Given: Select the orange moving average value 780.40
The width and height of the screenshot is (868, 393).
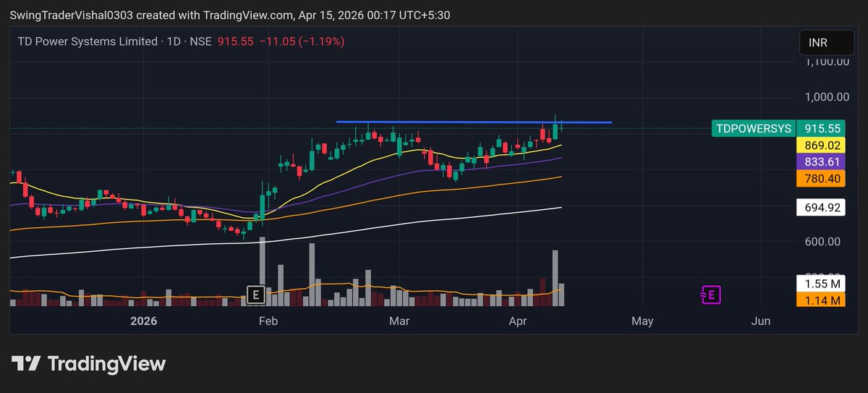Looking at the screenshot, I should tap(821, 179).
